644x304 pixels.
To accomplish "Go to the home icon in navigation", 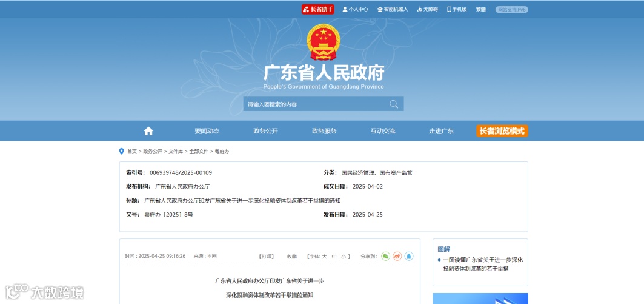I will click(148, 131).
